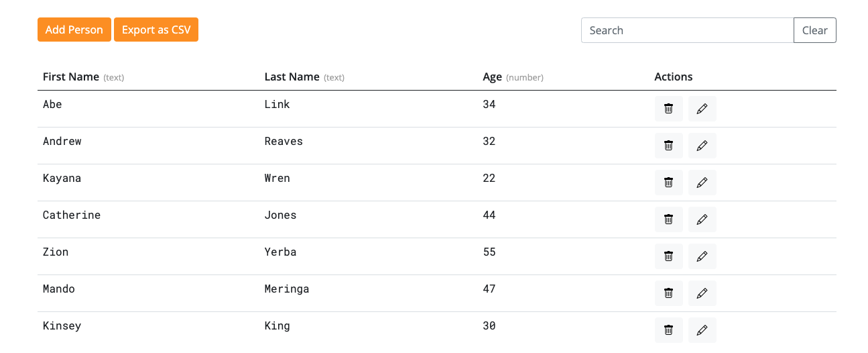Focus the Search input box
The height and width of the screenshot is (353, 868).
point(687,30)
